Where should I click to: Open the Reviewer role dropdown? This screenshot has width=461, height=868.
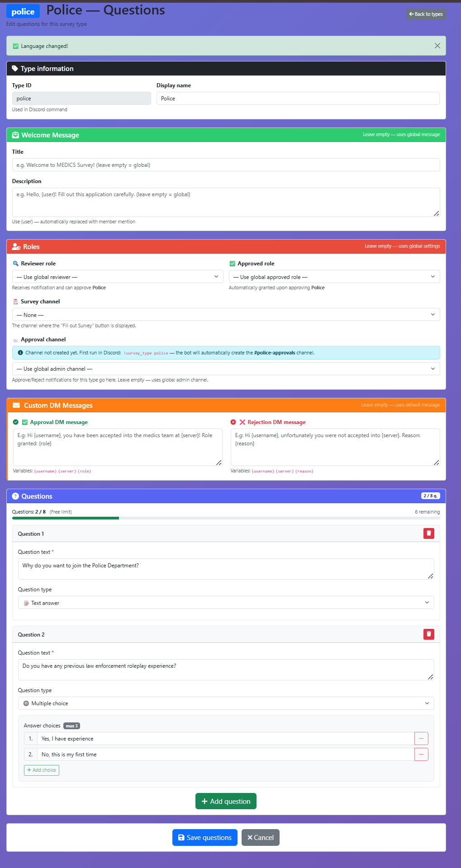(x=118, y=277)
